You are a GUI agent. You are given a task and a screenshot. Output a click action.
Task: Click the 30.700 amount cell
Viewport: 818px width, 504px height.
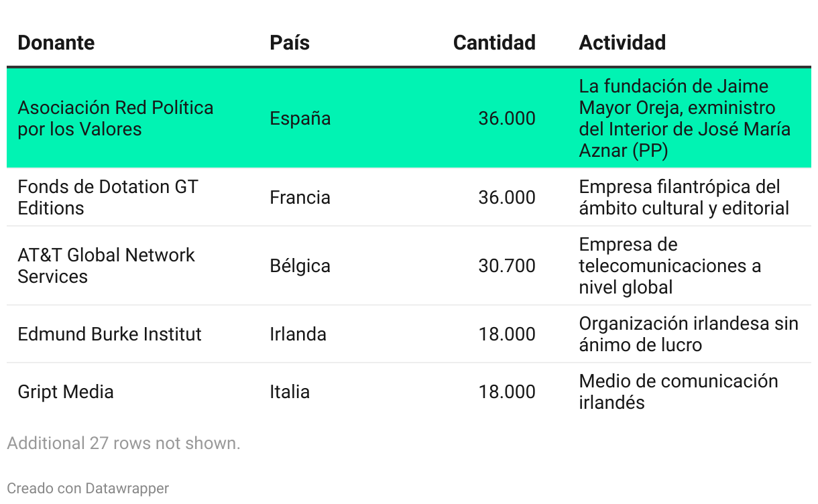point(507,266)
